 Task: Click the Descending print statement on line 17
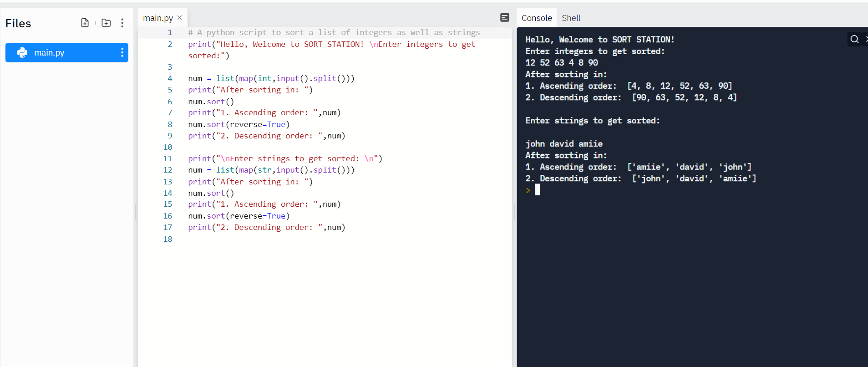[x=267, y=227]
